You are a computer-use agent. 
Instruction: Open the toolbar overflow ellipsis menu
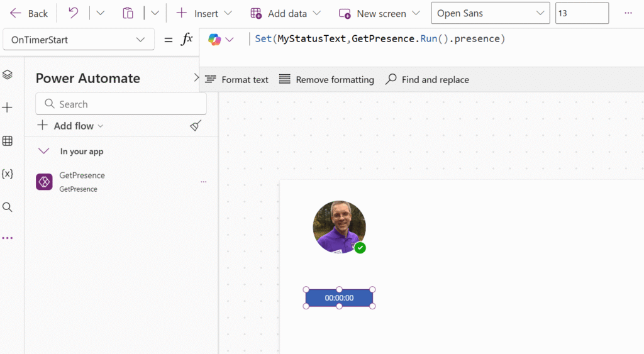628,13
